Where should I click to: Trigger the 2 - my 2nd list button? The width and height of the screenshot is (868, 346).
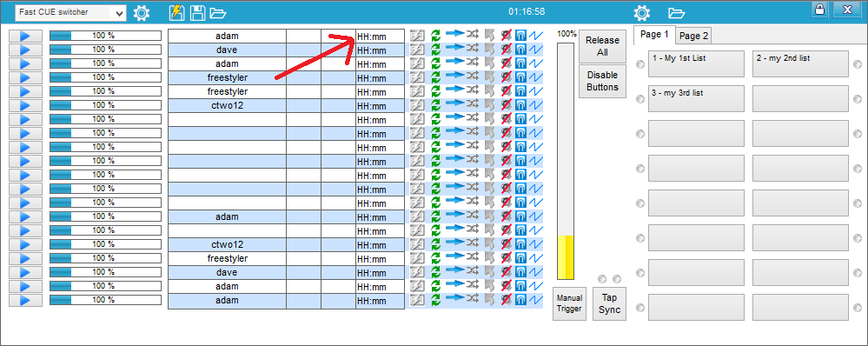[x=800, y=63]
